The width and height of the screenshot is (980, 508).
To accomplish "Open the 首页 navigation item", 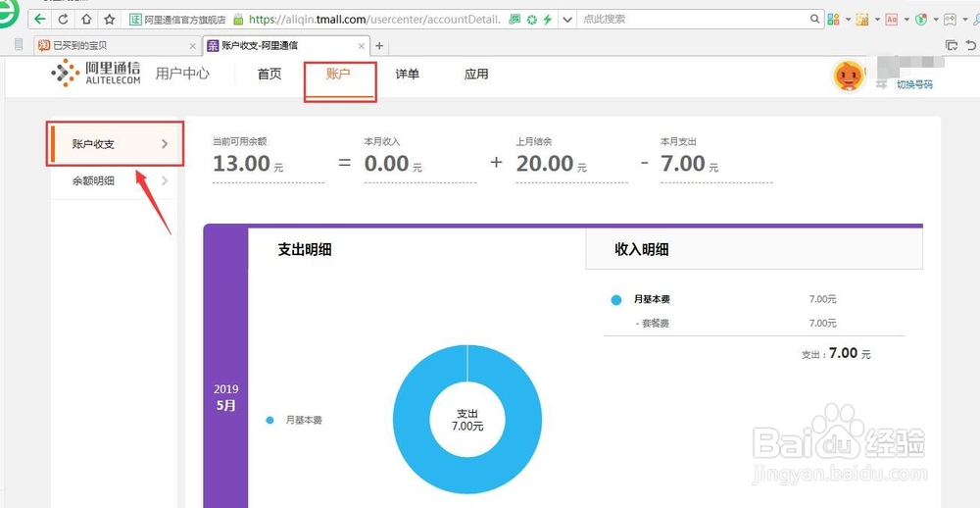I will click(269, 74).
